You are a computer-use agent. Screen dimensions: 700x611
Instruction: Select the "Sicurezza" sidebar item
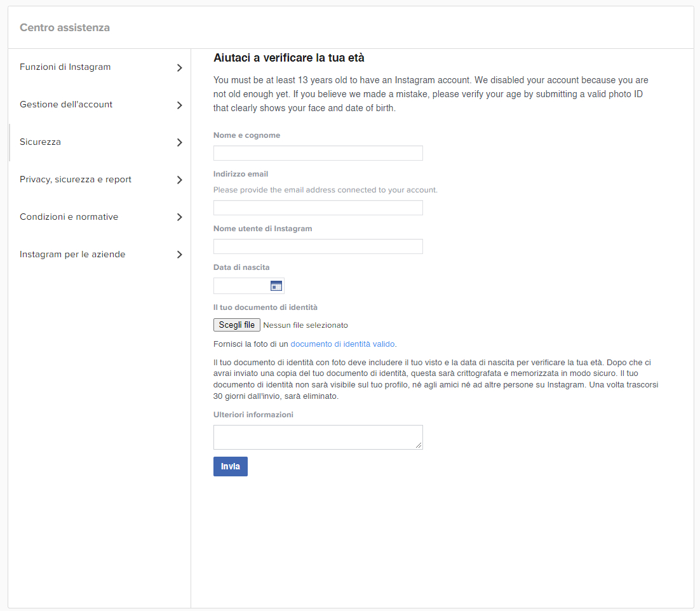[x=40, y=142]
